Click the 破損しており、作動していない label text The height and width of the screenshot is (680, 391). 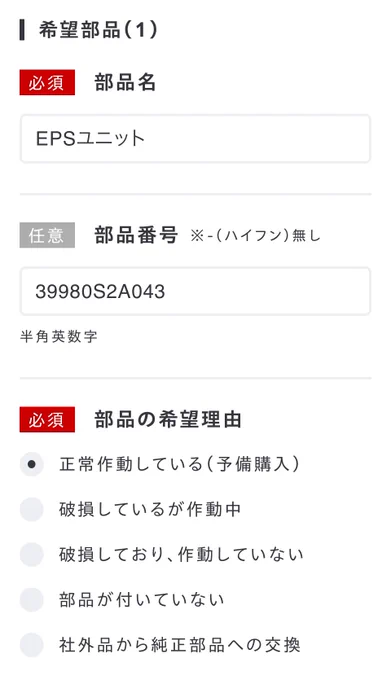(x=181, y=554)
